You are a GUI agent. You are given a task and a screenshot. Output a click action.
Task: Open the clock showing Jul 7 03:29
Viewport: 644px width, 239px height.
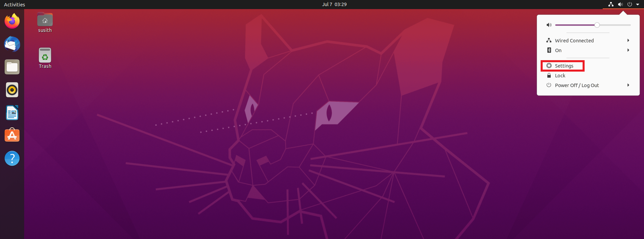(x=334, y=4)
